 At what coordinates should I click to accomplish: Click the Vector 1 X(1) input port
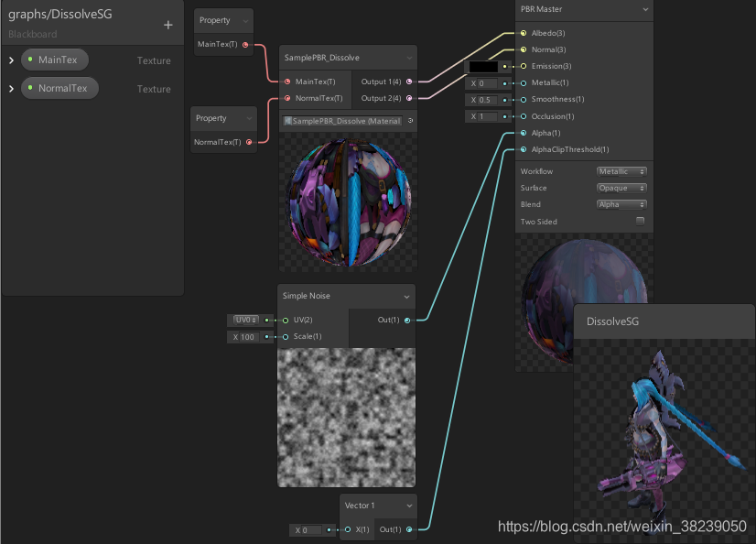pyautogui.click(x=348, y=530)
